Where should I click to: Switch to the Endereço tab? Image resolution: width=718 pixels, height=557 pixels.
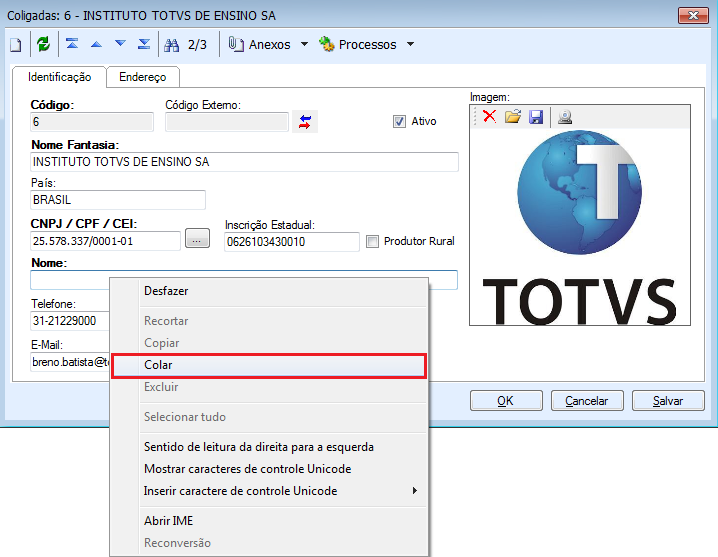(x=142, y=77)
